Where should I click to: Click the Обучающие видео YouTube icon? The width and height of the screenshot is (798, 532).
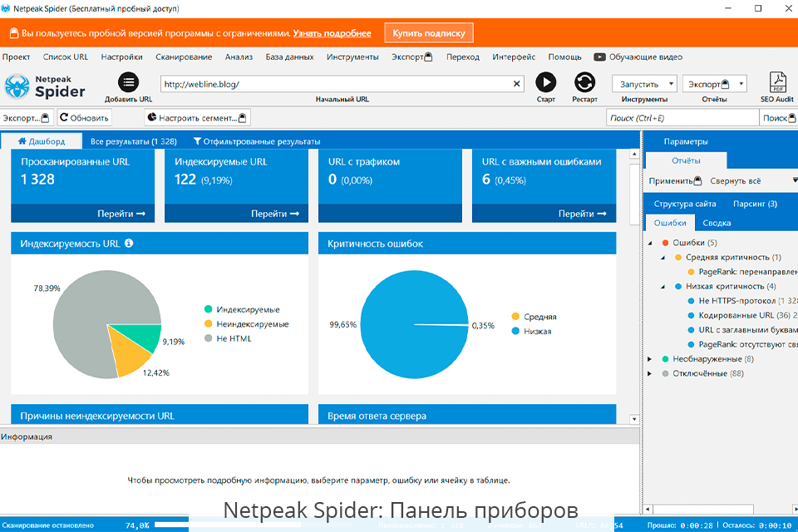point(600,57)
